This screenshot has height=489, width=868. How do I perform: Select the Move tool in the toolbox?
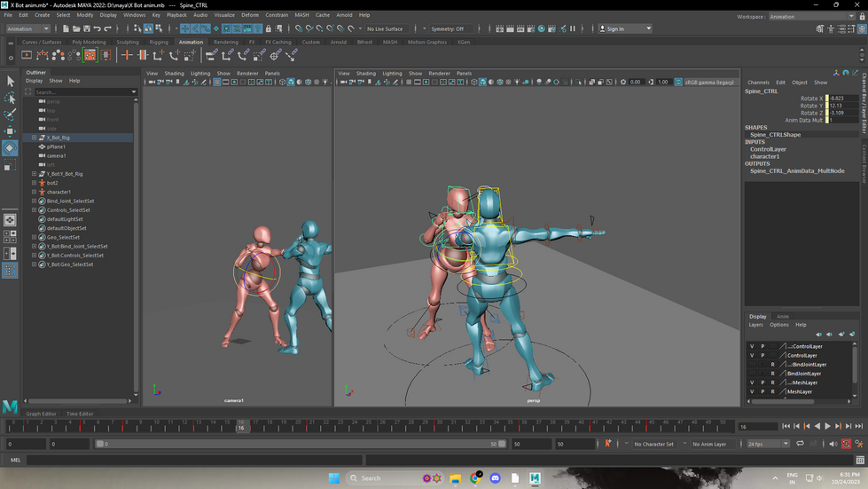tap(10, 131)
